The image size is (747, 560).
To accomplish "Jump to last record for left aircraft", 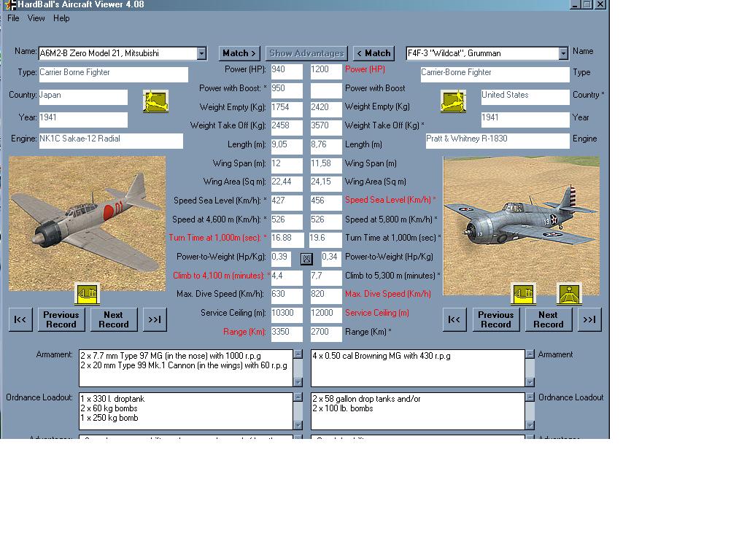I will pyautogui.click(x=155, y=319).
